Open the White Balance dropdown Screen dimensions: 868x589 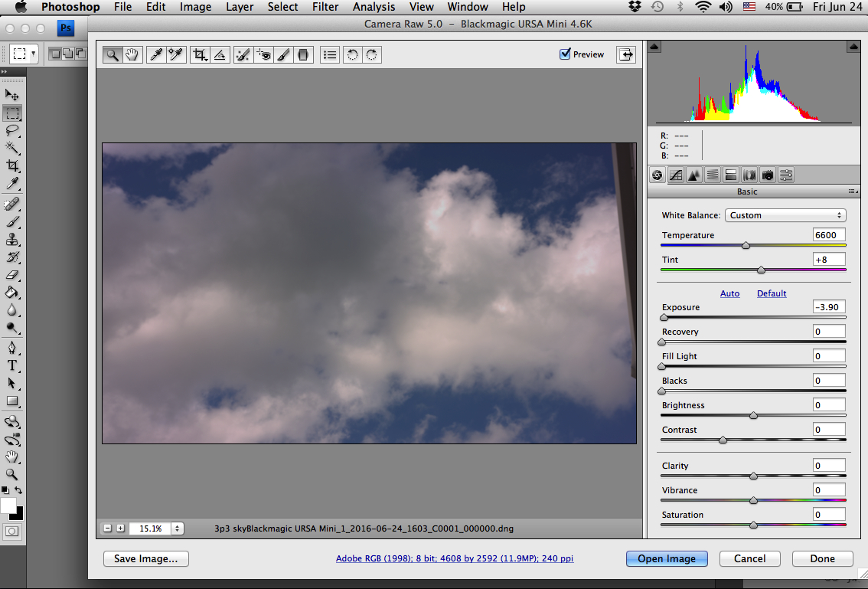(785, 215)
